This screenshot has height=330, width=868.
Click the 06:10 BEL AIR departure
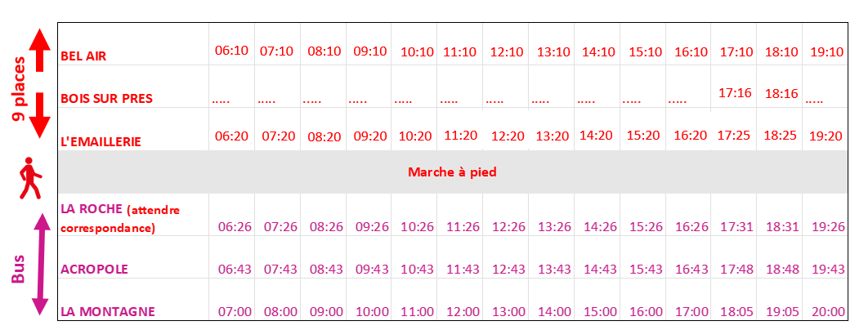[x=231, y=51]
